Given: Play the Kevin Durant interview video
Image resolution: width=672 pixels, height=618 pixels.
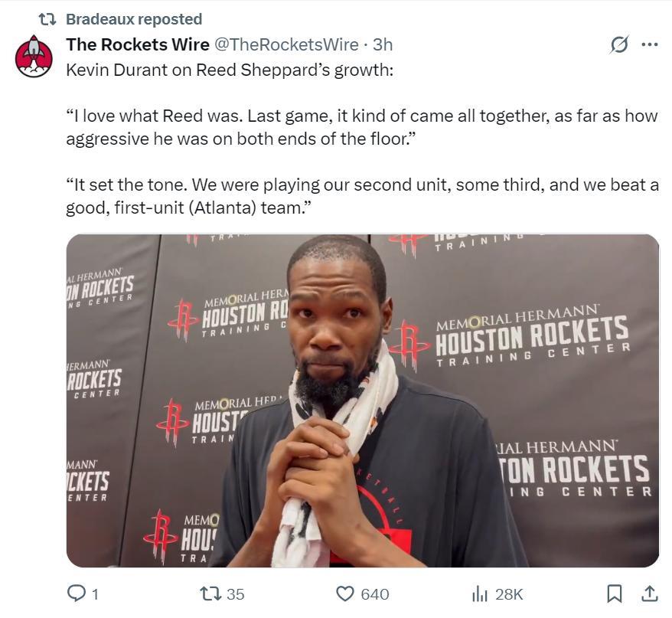Looking at the screenshot, I should 362,401.
